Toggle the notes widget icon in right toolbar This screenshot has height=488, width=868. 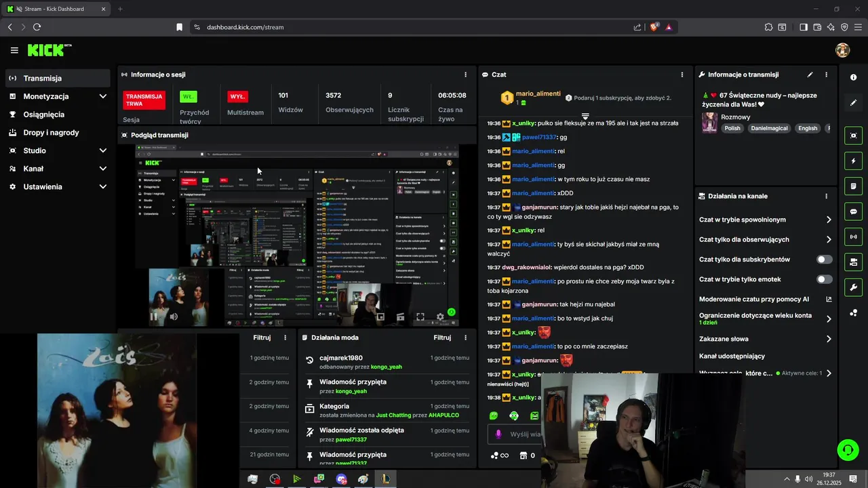[x=854, y=186]
